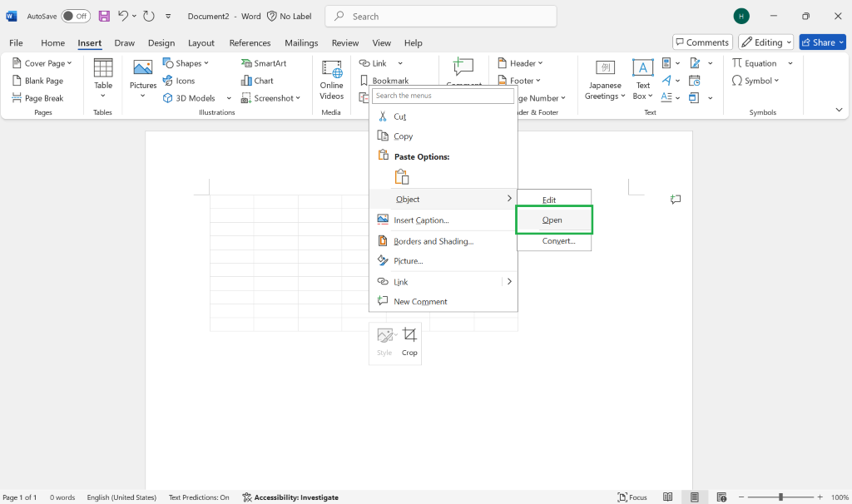This screenshot has width=852, height=504.
Task: Expand the Link submenu arrow in context menu
Action: click(509, 281)
